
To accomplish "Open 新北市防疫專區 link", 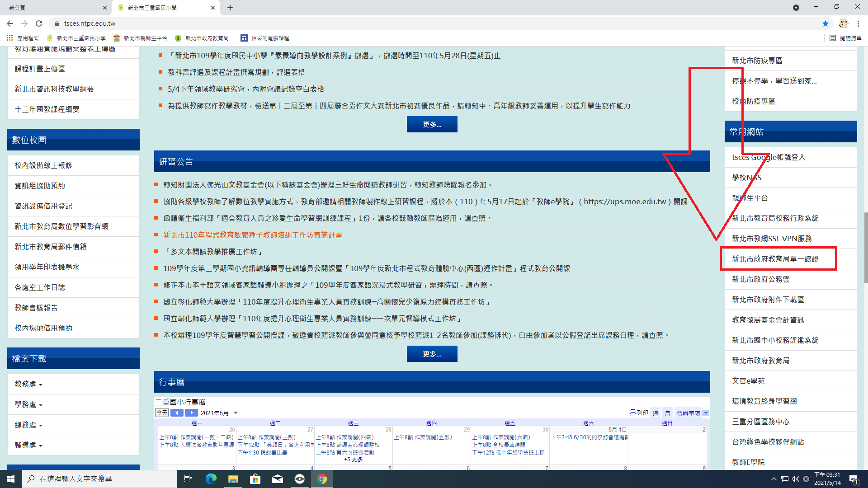I will 757,61.
